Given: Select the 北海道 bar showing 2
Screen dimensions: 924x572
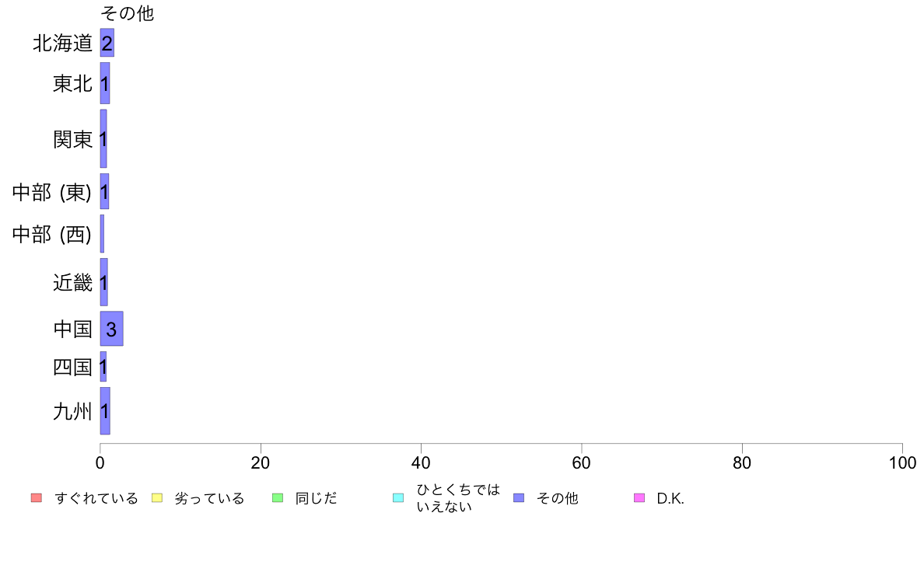Looking at the screenshot, I should click(x=107, y=43).
